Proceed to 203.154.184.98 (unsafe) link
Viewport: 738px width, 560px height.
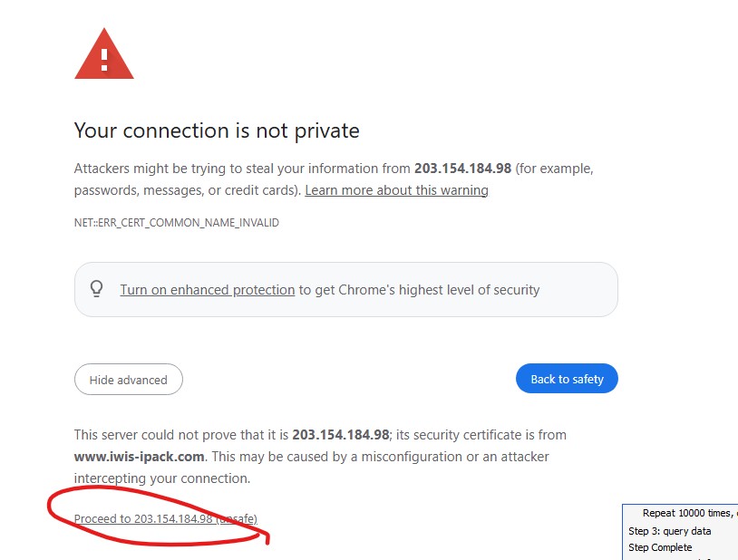point(165,518)
